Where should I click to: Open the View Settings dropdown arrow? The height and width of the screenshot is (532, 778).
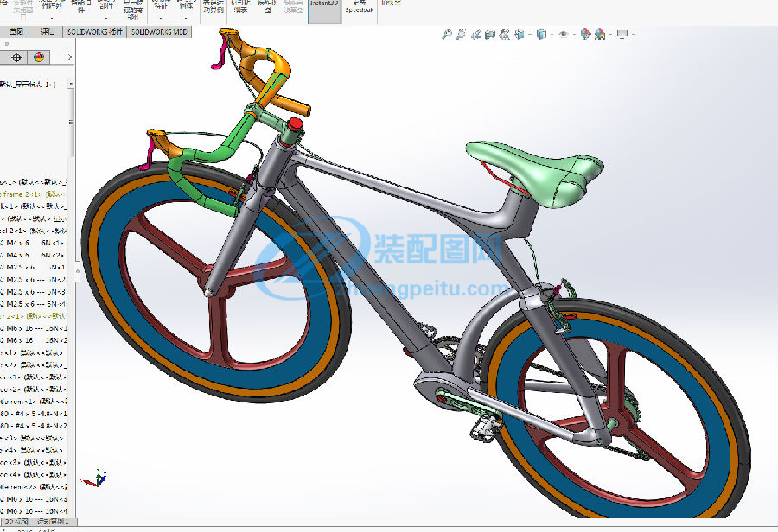click(633, 35)
